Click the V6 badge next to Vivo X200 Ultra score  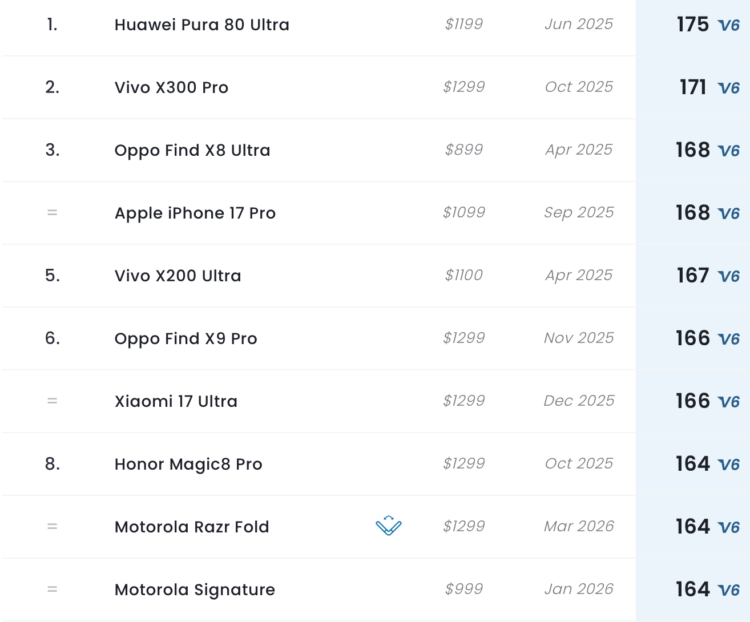pyautogui.click(x=729, y=277)
